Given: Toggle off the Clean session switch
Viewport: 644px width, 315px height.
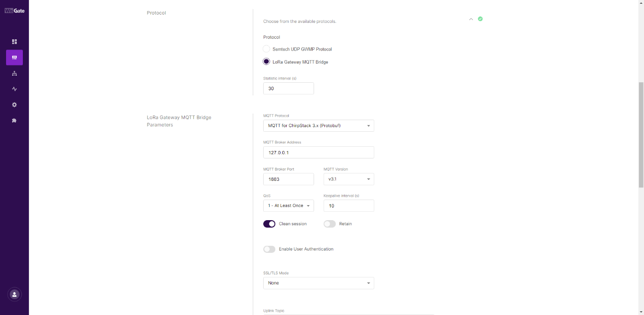Looking at the screenshot, I should 269,223.
